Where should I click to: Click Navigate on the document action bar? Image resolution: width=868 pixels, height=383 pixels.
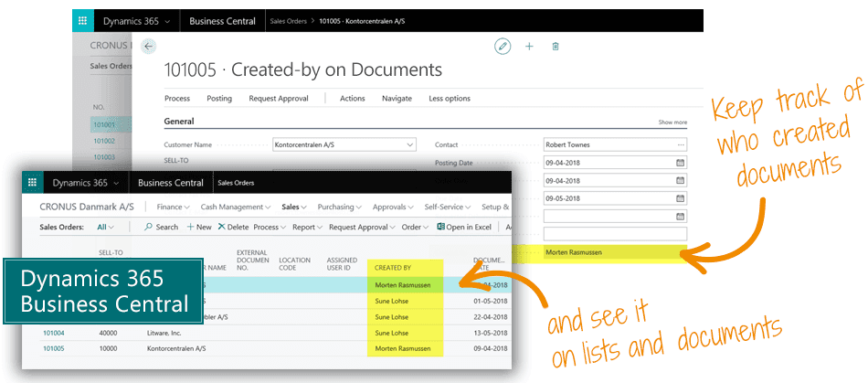click(397, 99)
